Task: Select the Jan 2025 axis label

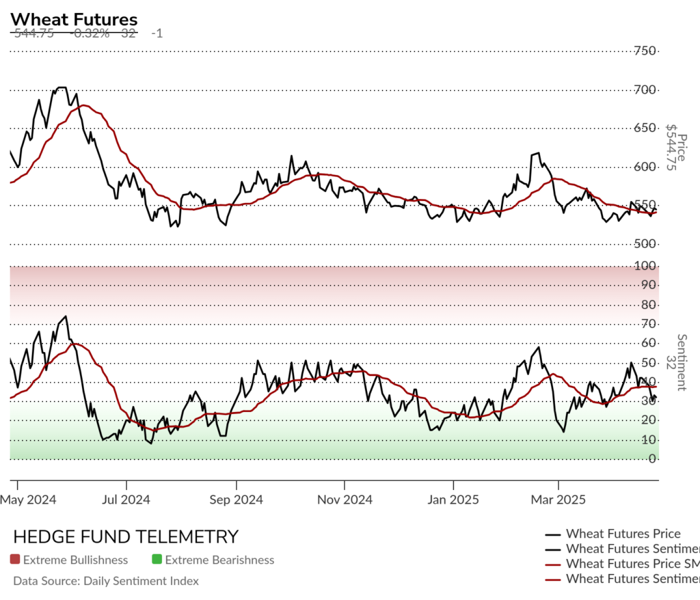Action: coord(453,500)
